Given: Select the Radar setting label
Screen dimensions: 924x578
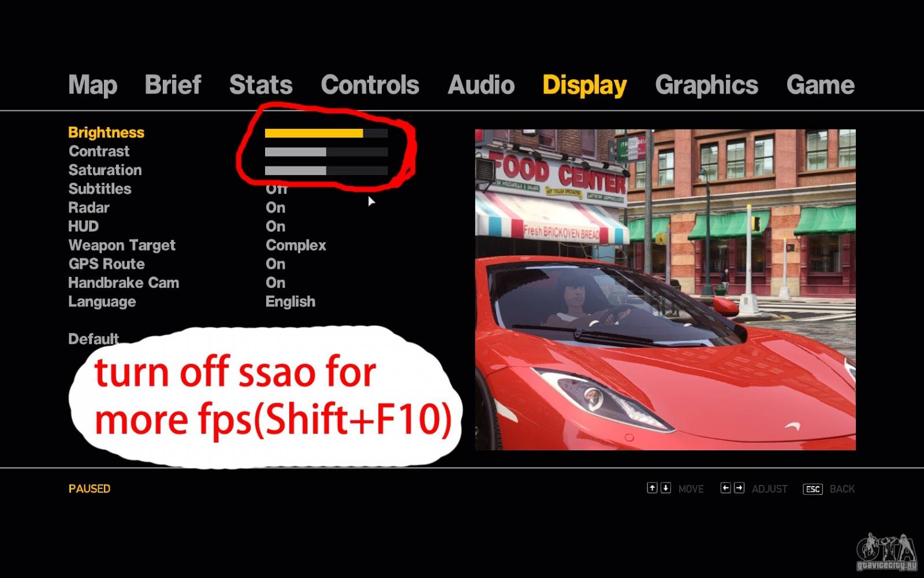Looking at the screenshot, I should [89, 208].
